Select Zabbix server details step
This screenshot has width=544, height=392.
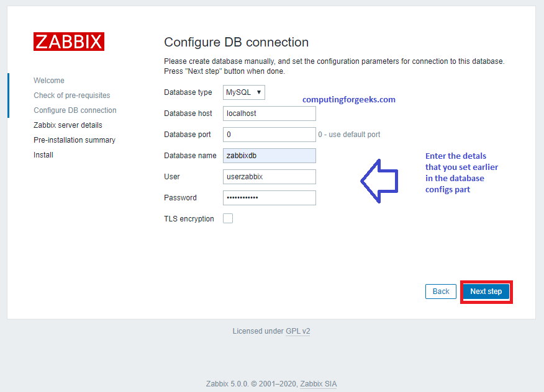68,125
